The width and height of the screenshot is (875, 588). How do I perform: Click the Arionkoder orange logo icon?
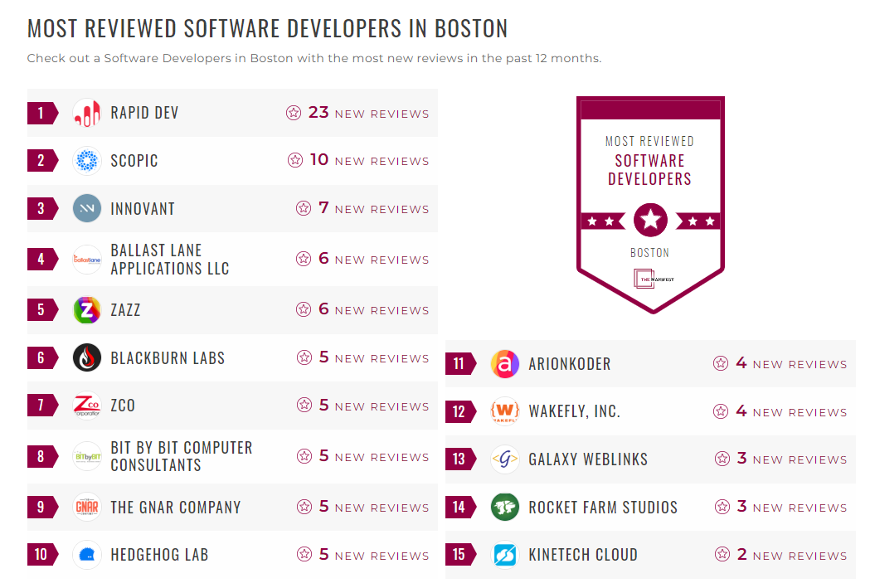505,363
